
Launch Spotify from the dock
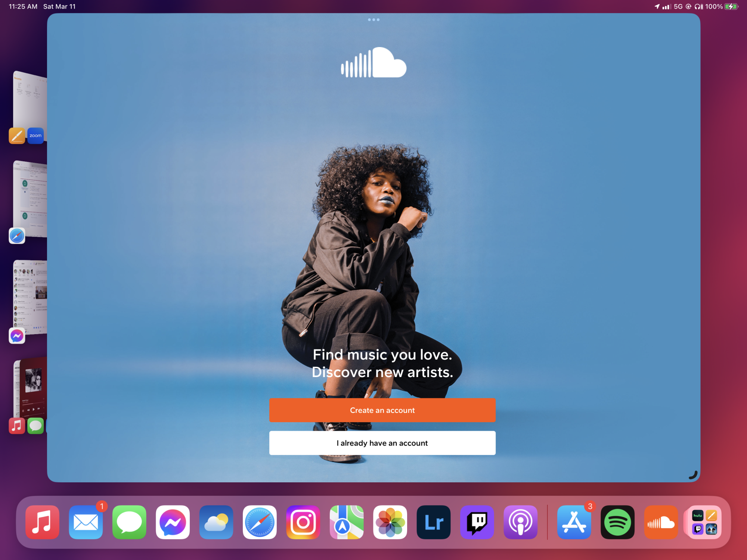click(x=617, y=522)
